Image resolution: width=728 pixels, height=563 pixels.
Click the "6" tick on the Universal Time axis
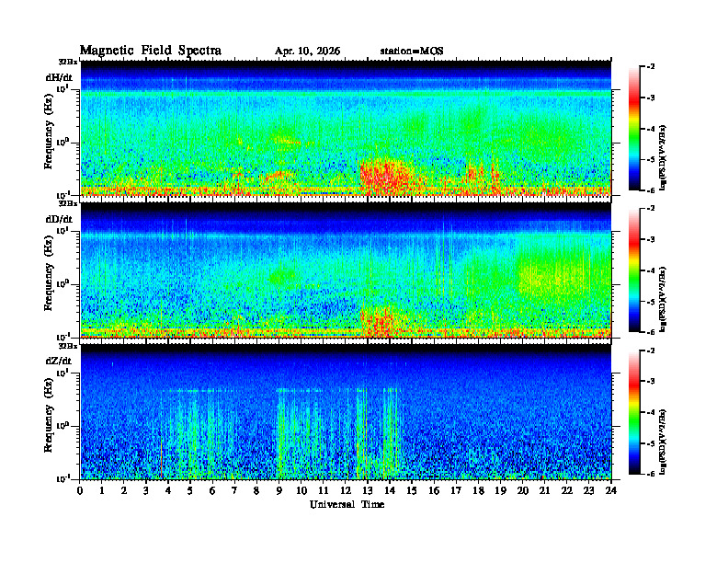pyautogui.click(x=212, y=491)
